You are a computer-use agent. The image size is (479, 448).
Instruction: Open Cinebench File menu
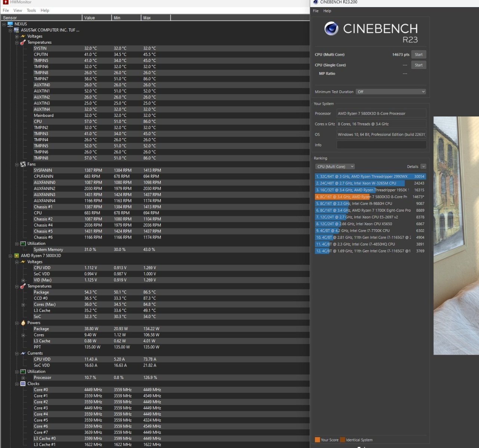[316, 11]
